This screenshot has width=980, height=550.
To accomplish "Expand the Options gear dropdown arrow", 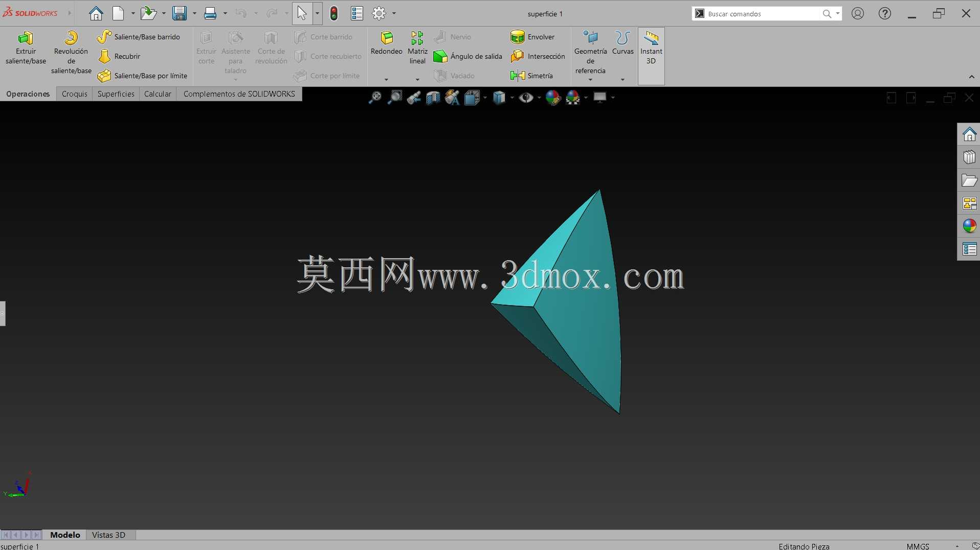I will point(394,13).
